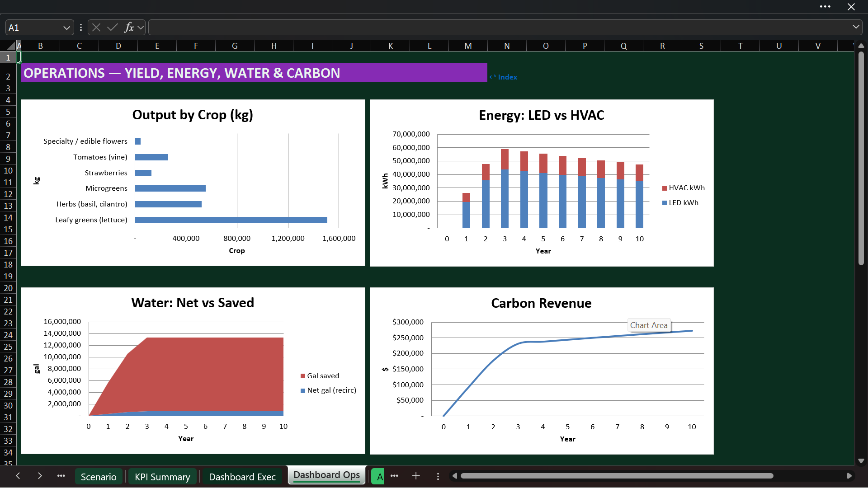The height and width of the screenshot is (488, 868).
Task: Expand the formula bar with chevron
Action: click(x=856, y=27)
